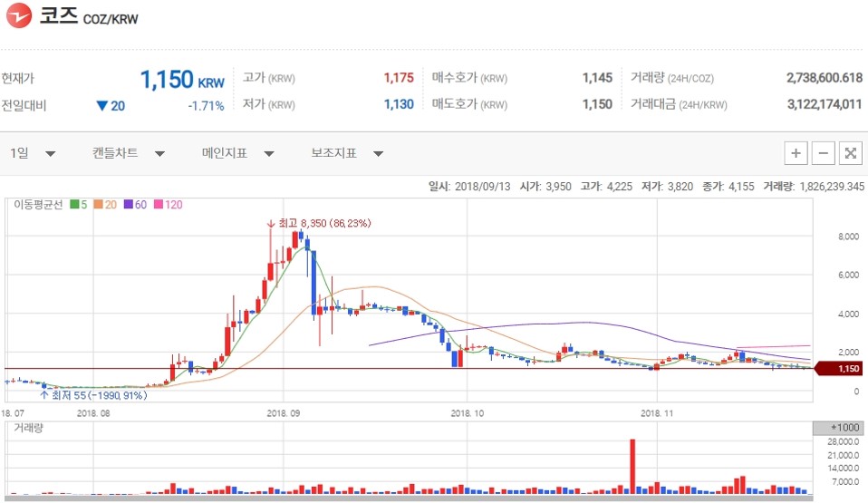The height and width of the screenshot is (503, 868).
Task: Click the 거래량 volume panel label
Action: tap(28, 428)
